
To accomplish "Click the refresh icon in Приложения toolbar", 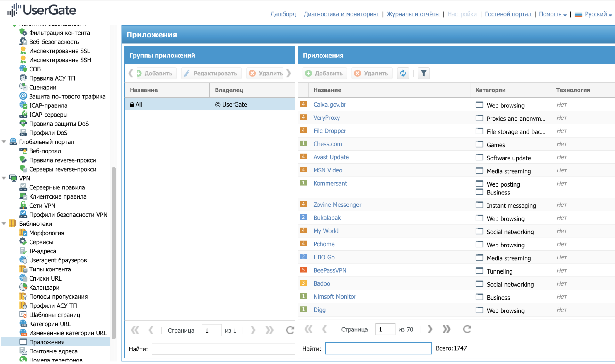I will 403,73.
